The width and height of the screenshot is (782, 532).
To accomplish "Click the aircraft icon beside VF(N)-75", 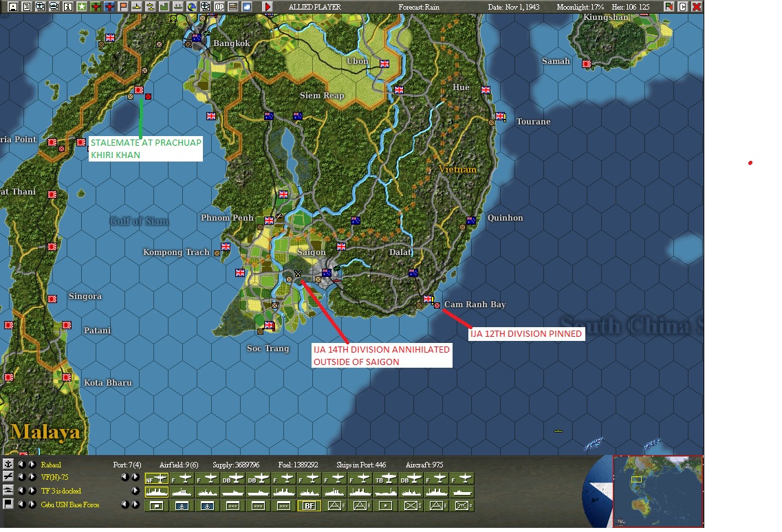I will (8, 477).
